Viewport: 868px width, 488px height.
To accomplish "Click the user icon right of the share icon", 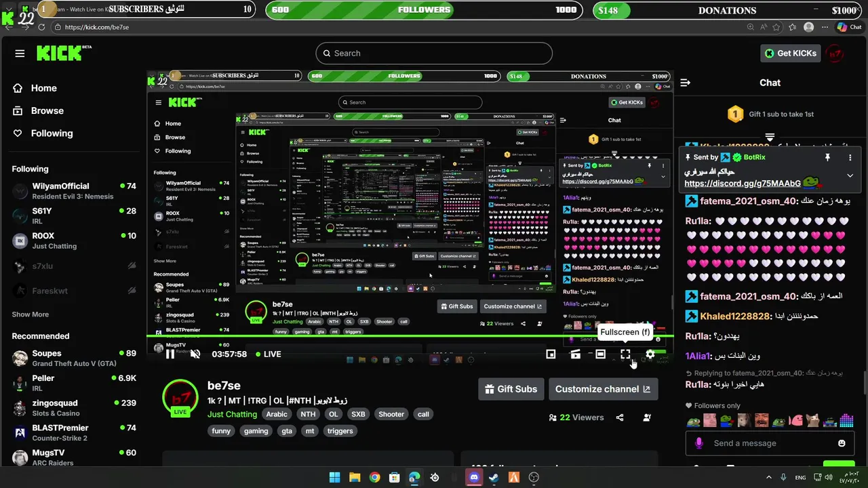I will (647, 418).
